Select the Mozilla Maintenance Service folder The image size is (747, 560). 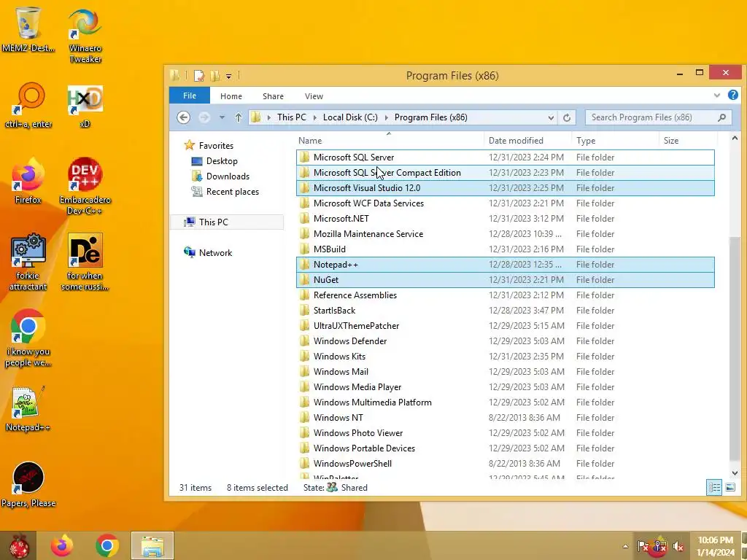(x=505, y=234)
